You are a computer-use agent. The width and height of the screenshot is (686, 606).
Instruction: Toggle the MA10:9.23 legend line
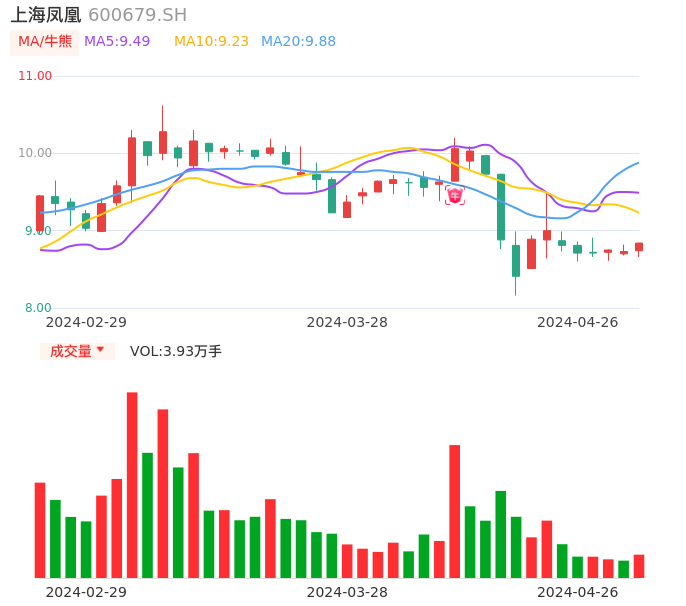click(211, 42)
